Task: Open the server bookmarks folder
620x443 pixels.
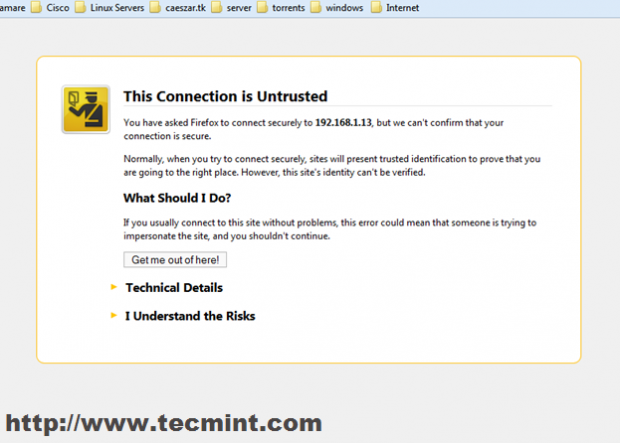Action: click(x=232, y=8)
